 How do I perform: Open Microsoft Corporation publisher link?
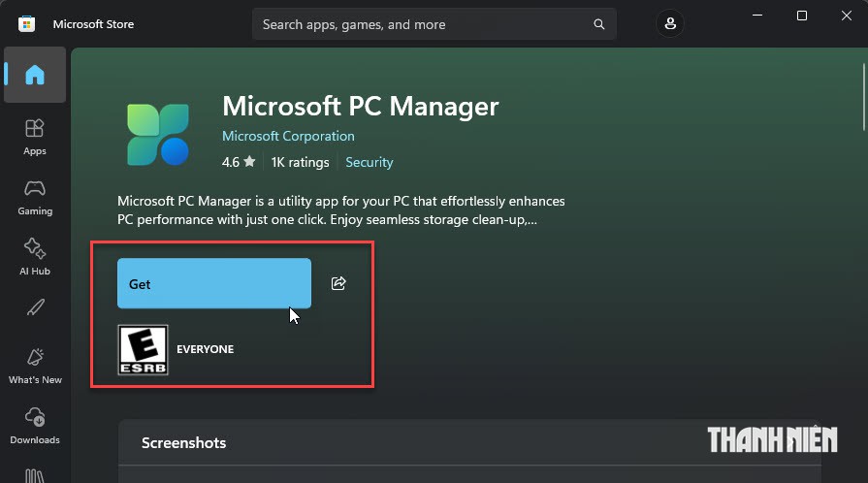[x=288, y=136]
